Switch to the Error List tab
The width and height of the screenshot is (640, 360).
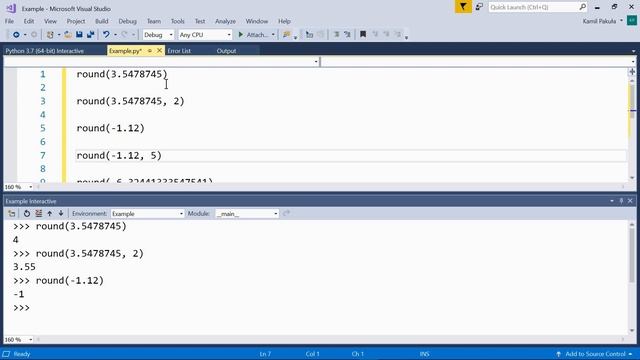coord(179,51)
